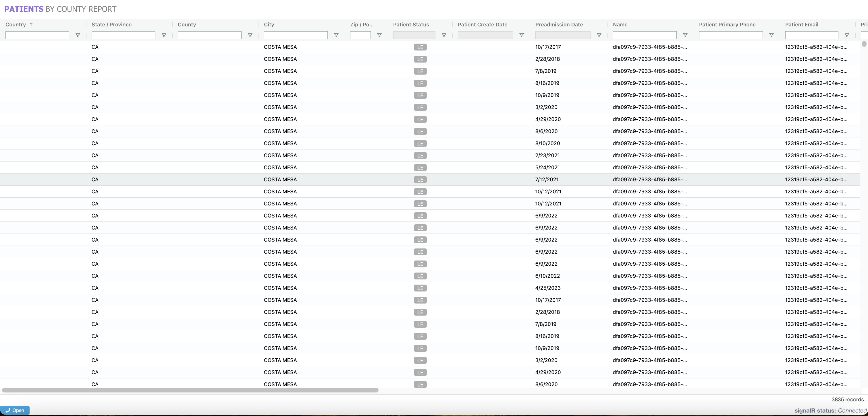Screen dimensions: 868x416
Task: Click the County column filter funnel
Action: (250, 35)
